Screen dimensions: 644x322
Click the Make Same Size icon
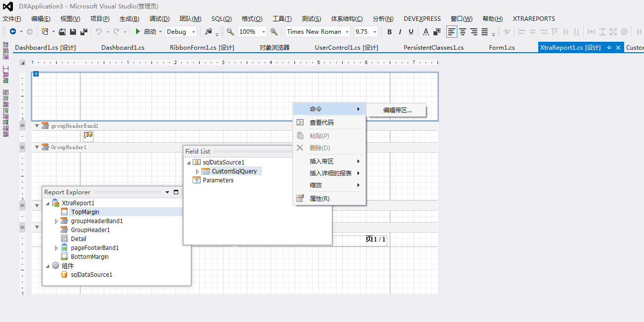click(613, 31)
